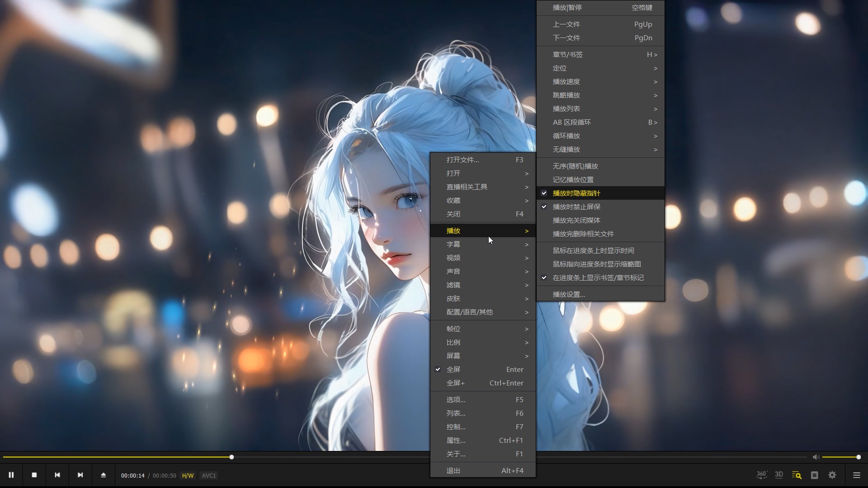The height and width of the screenshot is (488, 868).
Task: Open the hamburger menu icon at bottom right
Action: tap(857, 475)
